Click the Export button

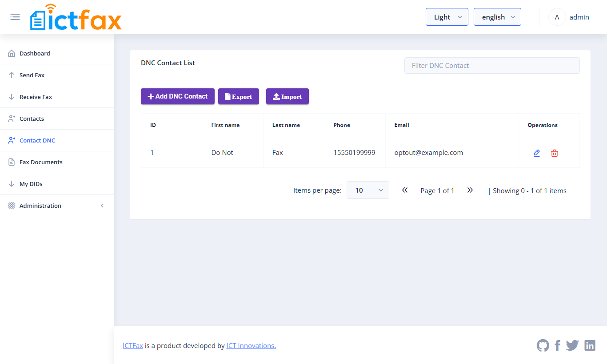click(239, 96)
